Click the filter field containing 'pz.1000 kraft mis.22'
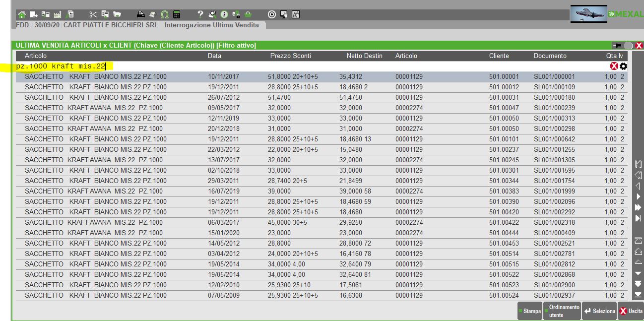The image size is (644, 321). tap(298, 66)
